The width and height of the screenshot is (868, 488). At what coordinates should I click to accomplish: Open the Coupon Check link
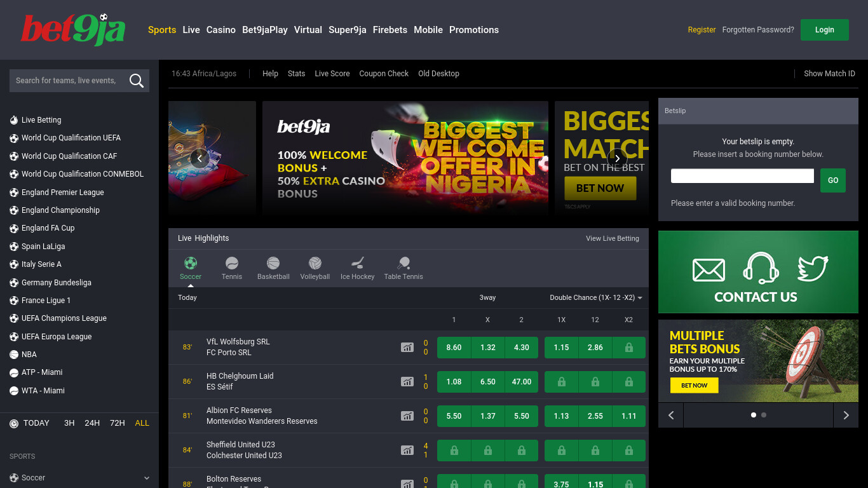tap(384, 74)
